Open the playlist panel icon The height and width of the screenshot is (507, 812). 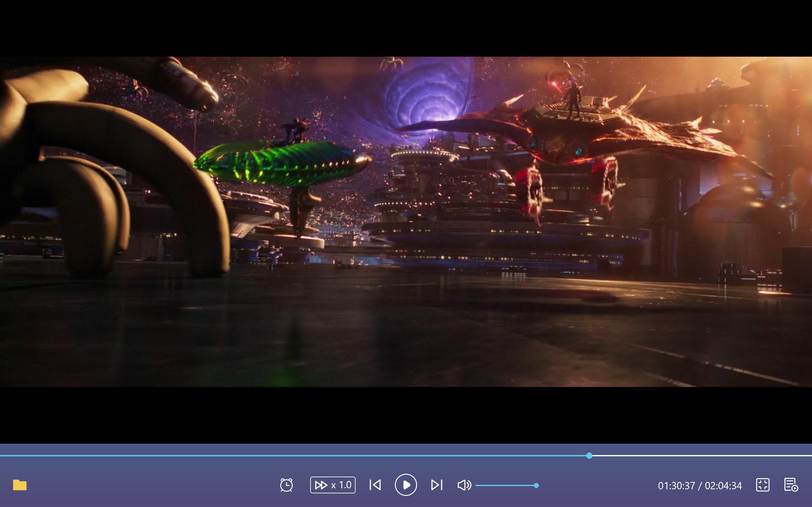(791, 485)
